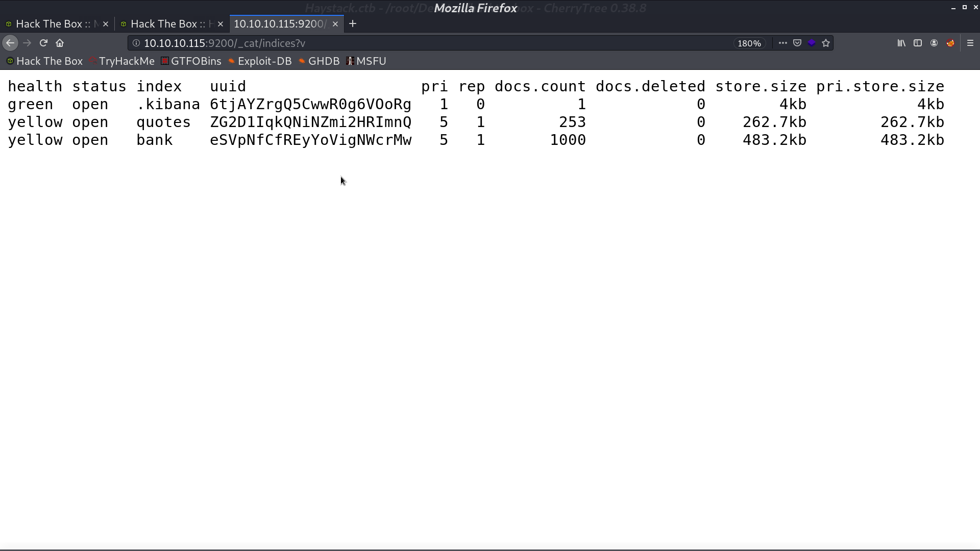The image size is (980, 551).
Task: Click the uuid ZG2D1IqkQNiNZmi2HRImnQ
Action: 310,122
